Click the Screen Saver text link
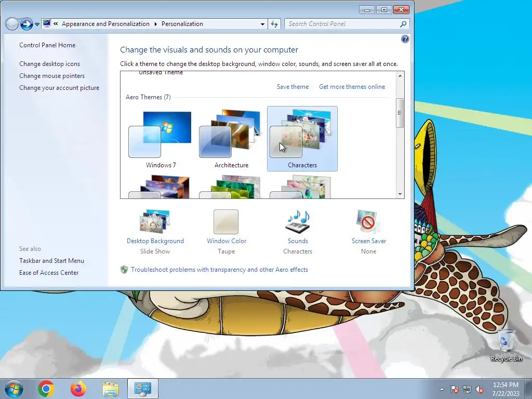Image resolution: width=532 pixels, height=399 pixels. 369,241
